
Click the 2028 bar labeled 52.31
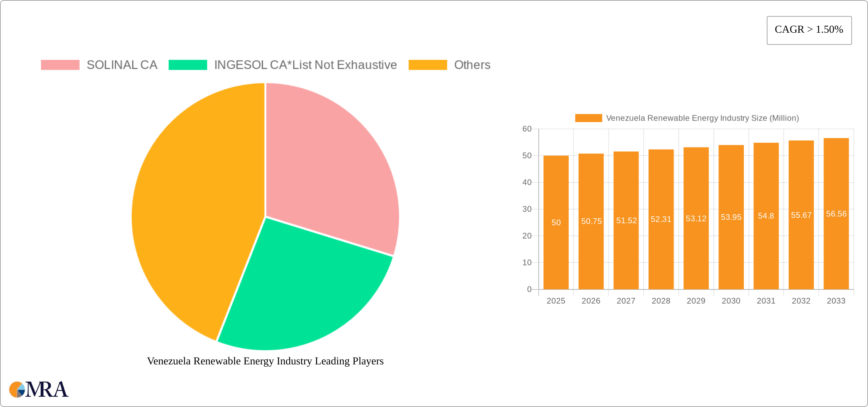[x=661, y=219]
